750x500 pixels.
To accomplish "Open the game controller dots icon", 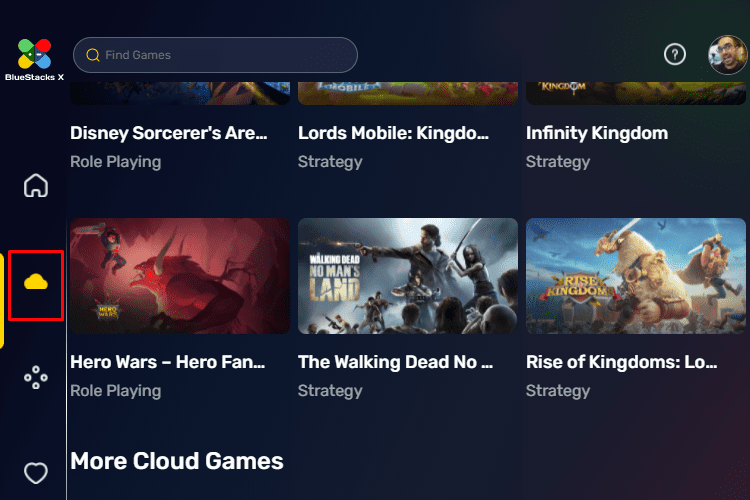I will 36,377.
